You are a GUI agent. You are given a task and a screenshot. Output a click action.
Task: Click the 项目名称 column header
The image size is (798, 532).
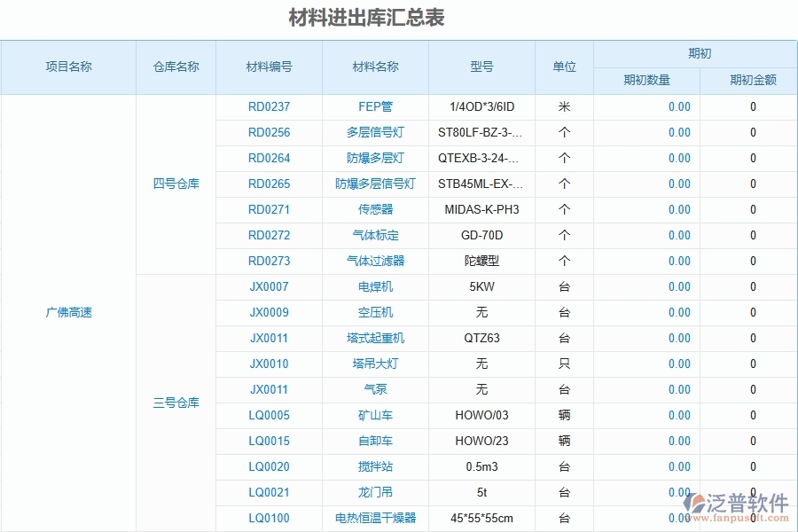point(67,66)
